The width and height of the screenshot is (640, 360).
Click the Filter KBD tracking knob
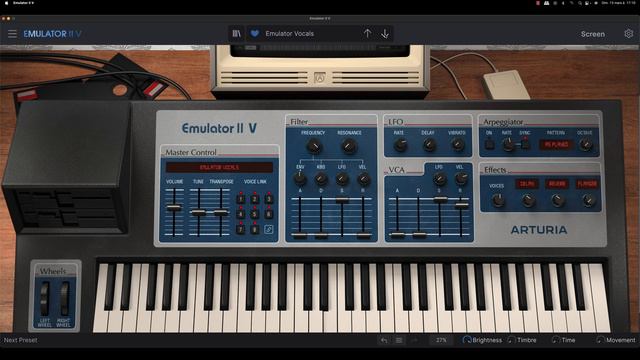(x=321, y=178)
